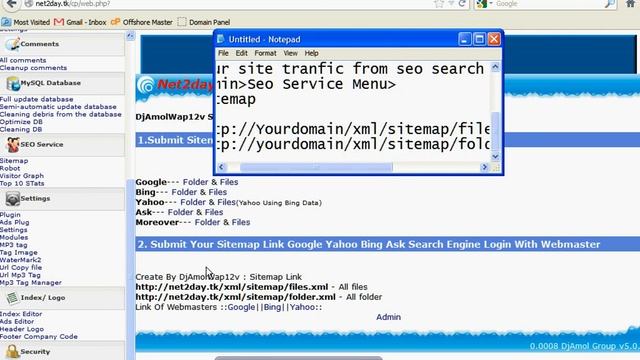Screen dimensions: 640x360
Task: Open All comments link
Action: tap(23, 60)
